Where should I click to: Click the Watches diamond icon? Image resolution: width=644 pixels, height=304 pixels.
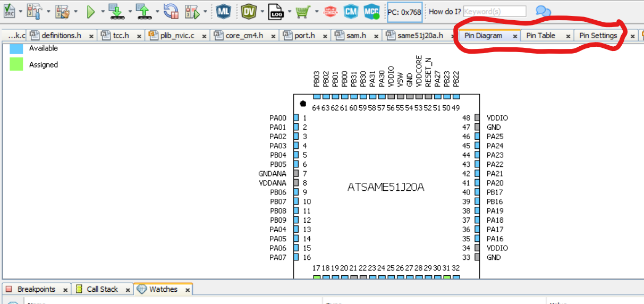[142, 289]
